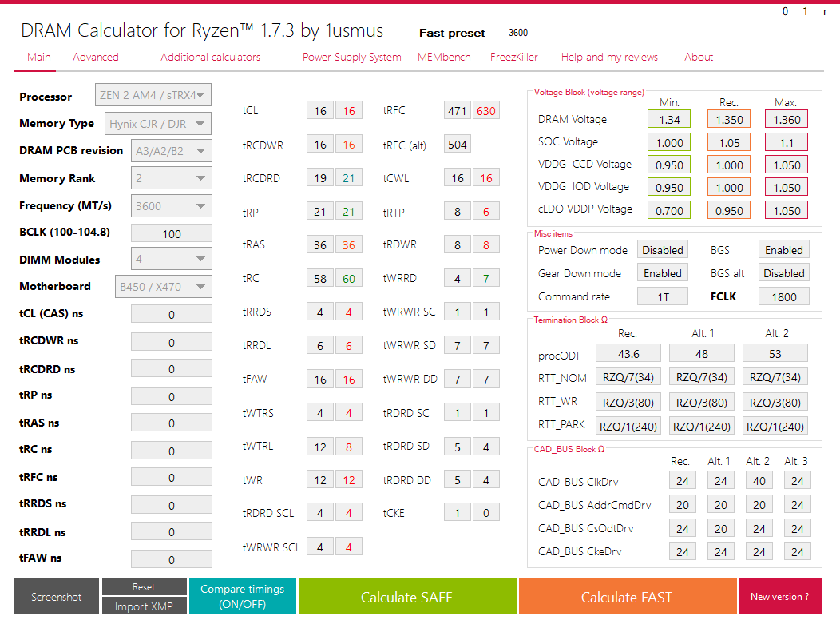
Task: Click the SOC Voltage Rec. 1.05 box
Action: point(729,142)
